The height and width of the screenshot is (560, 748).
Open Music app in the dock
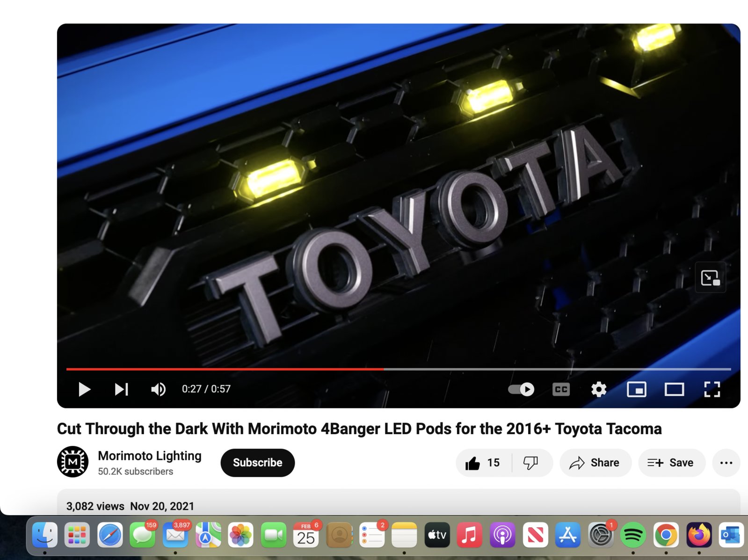pos(469,535)
